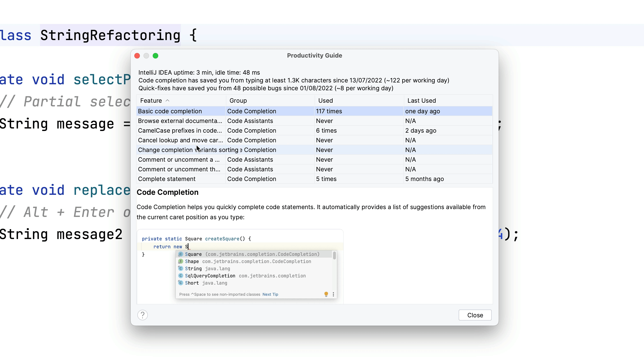Image resolution: width=644 pixels, height=362 pixels.
Task: Sort table by Used column header
Action: 325,100
